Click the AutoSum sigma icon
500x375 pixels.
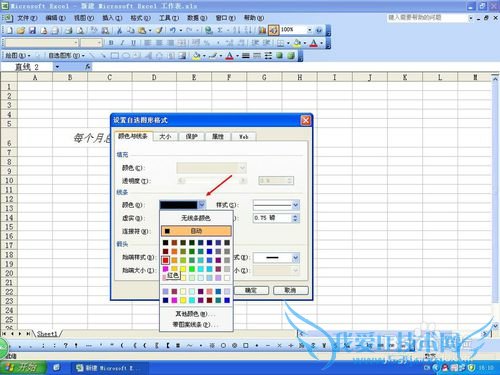pyautogui.click(x=220, y=30)
